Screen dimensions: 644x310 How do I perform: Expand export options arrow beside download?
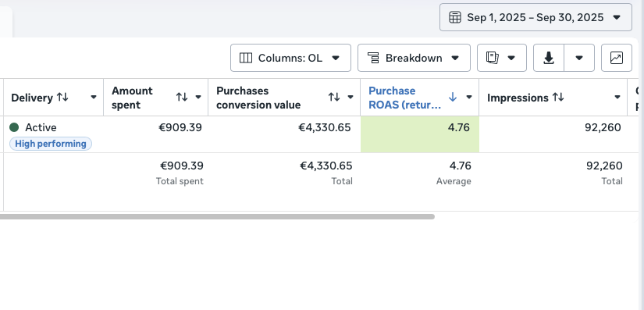(579, 58)
